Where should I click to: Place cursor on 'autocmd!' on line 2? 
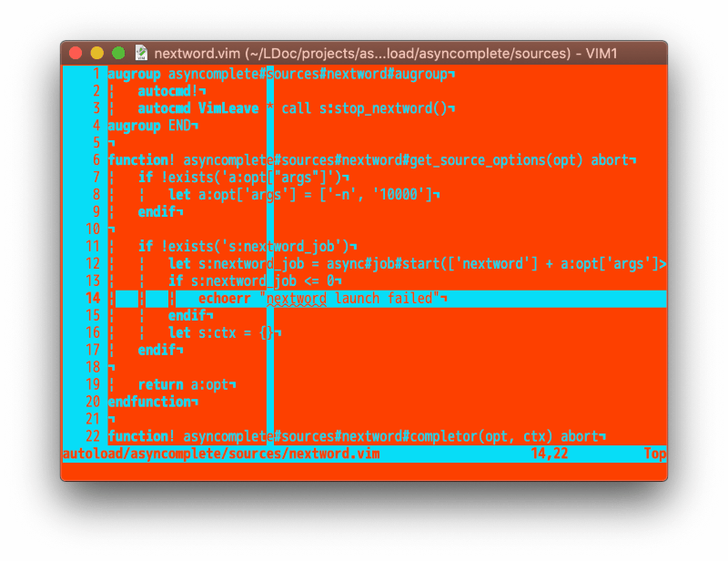(168, 91)
